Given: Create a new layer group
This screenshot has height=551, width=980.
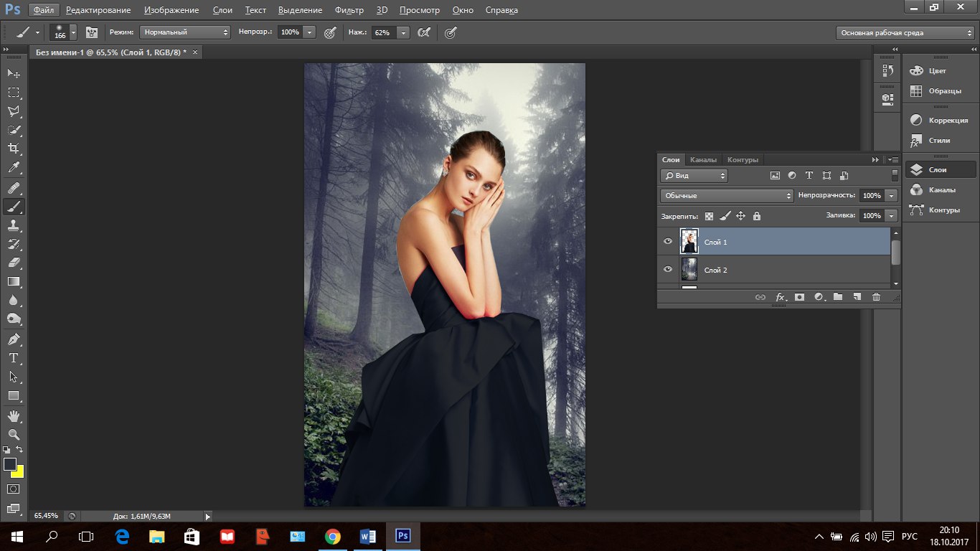Looking at the screenshot, I should click(838, 297).
